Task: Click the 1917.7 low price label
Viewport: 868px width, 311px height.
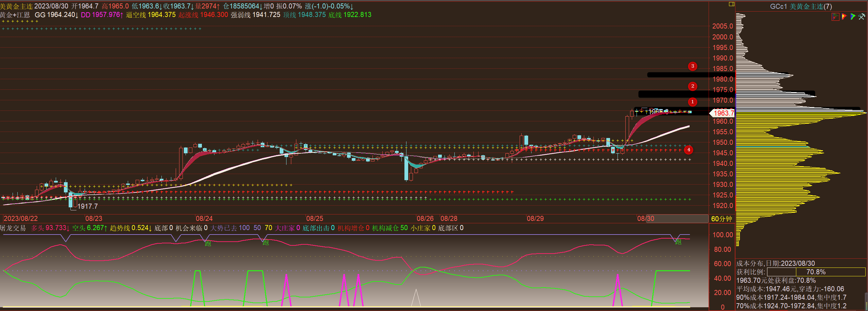Action: click(87, 206)
